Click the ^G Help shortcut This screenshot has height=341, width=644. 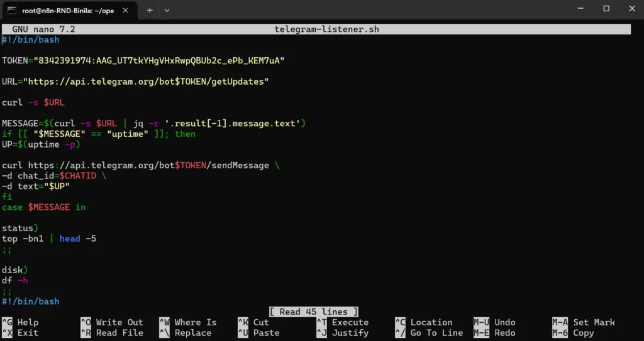[20, 323]
